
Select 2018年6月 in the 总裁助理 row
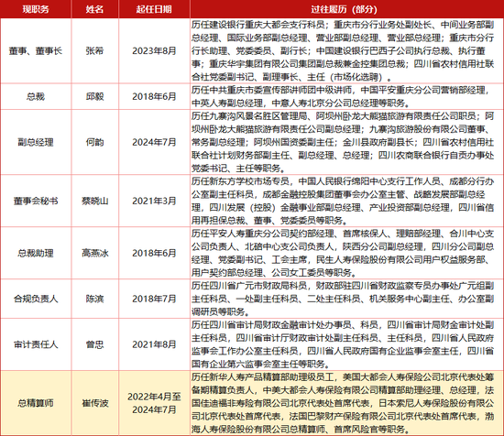click(154, 253)
